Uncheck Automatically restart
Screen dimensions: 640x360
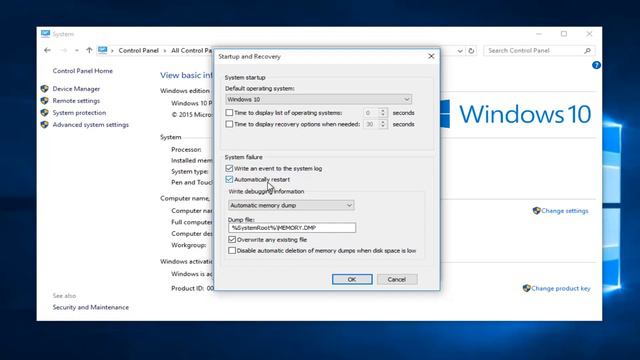(x=229, y=179)
